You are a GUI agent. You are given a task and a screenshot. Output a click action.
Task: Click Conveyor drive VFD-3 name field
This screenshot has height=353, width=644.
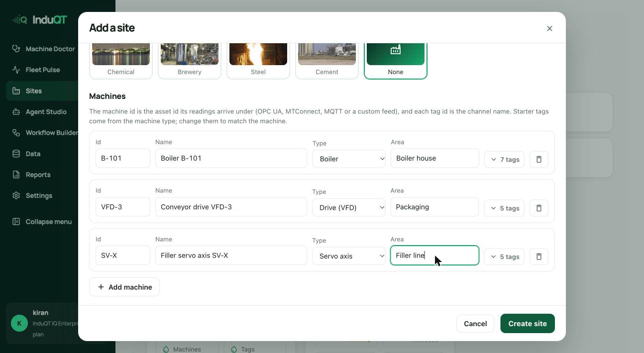(231, 207)
